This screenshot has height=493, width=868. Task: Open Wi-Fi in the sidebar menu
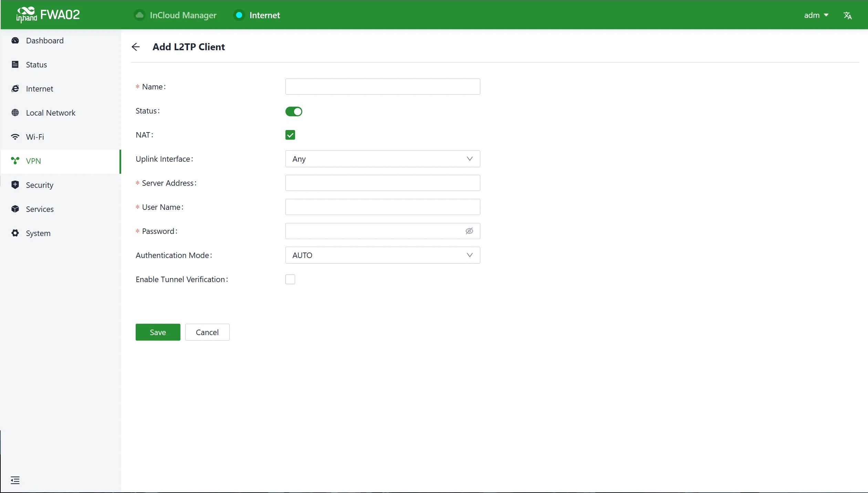(61, 137)
